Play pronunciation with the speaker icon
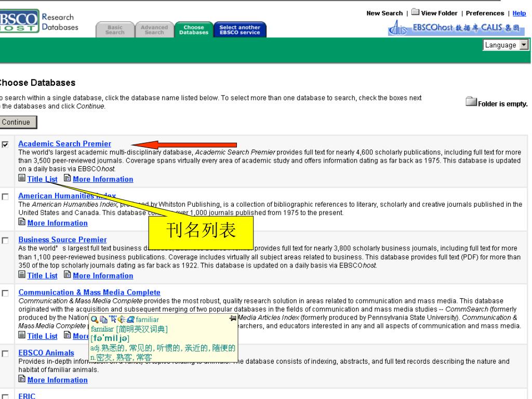This screenshot has height=399, width=532. (122, 320)
